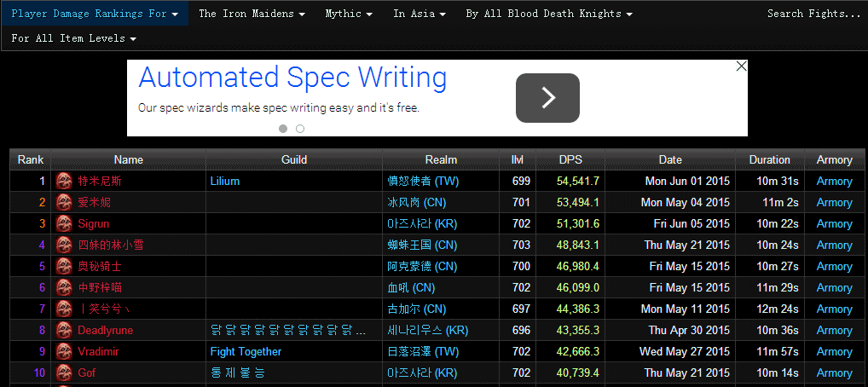Viewport: 868px width, 387px height.
Task: Click class icon beside Gof
Action: [64, 373]
